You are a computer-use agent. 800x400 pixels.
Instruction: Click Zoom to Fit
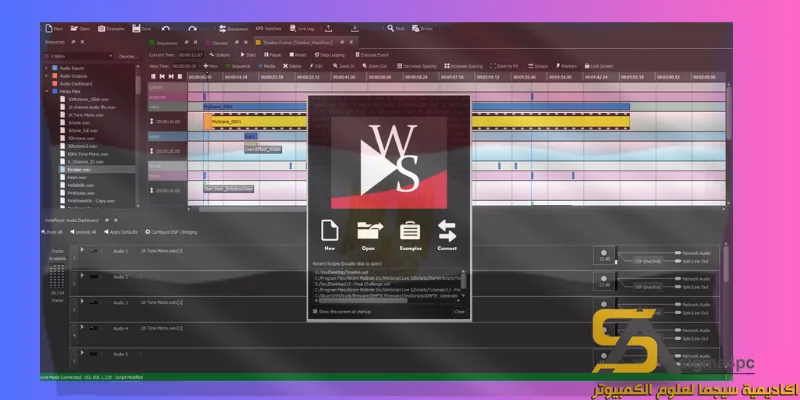click(x=504, y=66)
